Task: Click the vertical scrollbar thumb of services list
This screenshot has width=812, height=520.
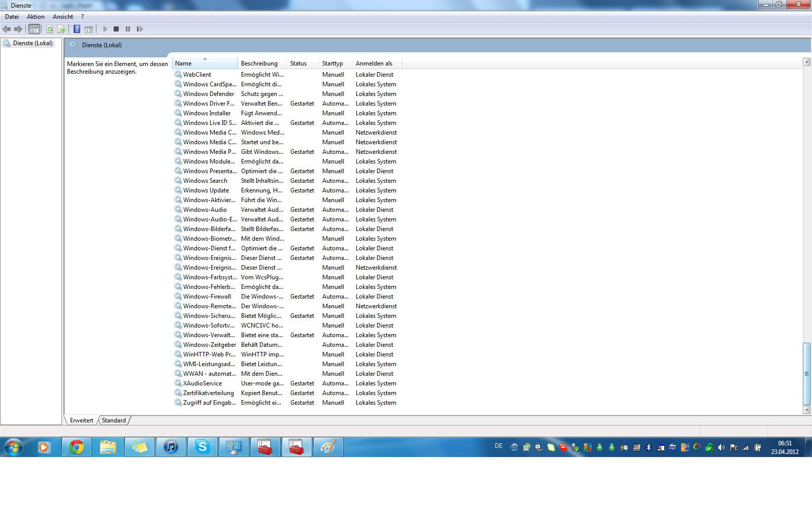Action: (x=806, y=373)
